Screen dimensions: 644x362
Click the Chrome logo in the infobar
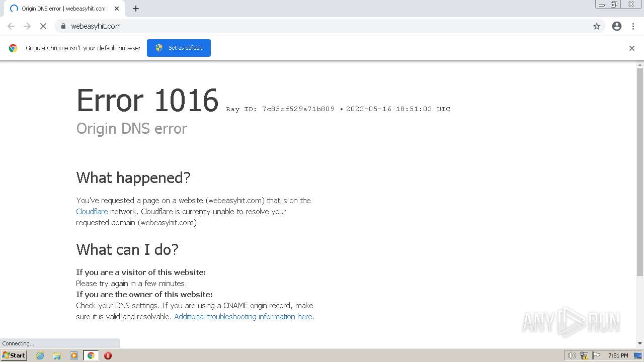coord(13,48)
